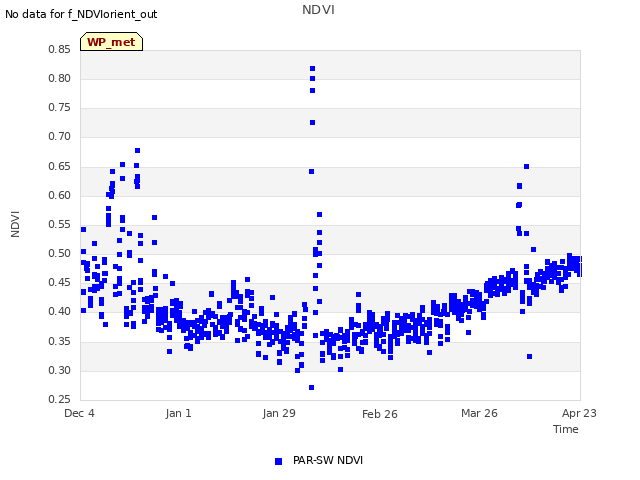Viewport: 640px width, 480px height.
Task: Click the 0.45 y-axis value
Action: pyautogui.click(x=59, y=282)
